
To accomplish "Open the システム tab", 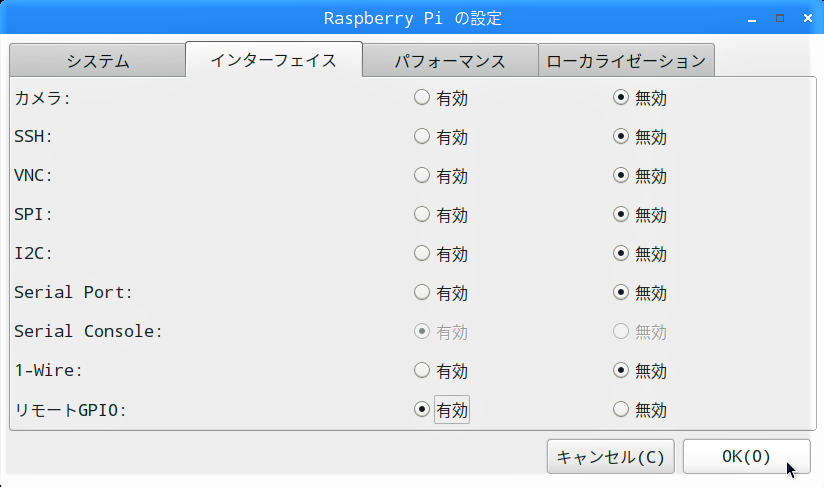I will (98, 61).
